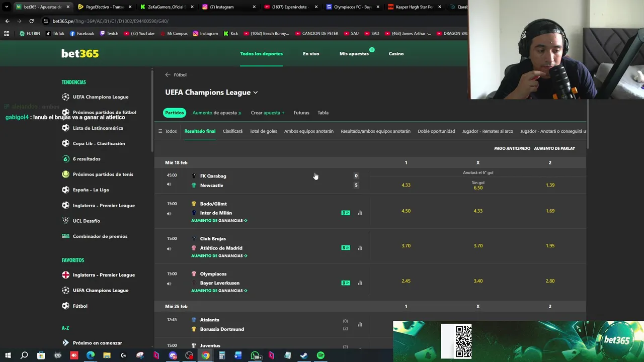This screenshot has width=644, height=362.
Task: Open Combinador de premios in sidebar
Action: click(x=100, y=236)
